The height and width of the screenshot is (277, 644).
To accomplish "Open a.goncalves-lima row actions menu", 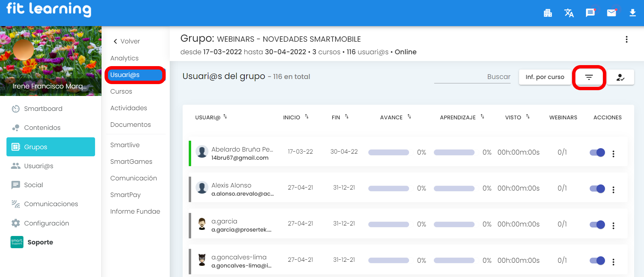I will click(x=613, y=262).
